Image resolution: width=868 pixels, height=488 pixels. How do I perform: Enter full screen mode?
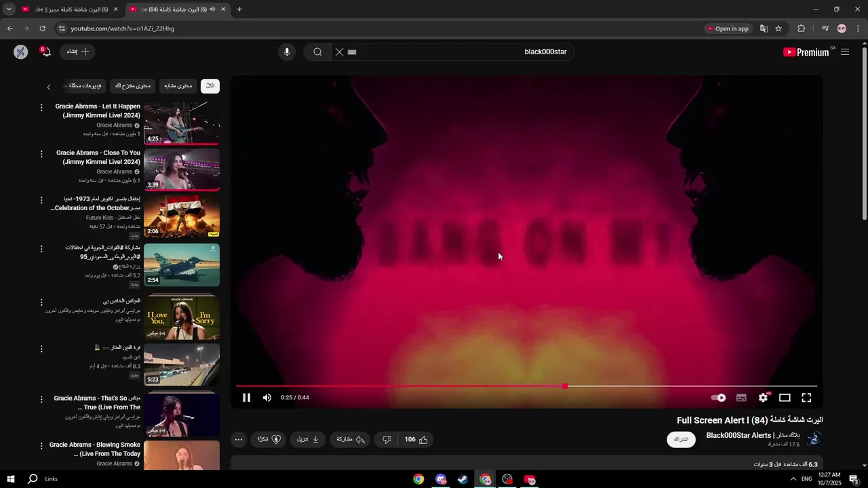pyautogui.click(x=806, y=398)
